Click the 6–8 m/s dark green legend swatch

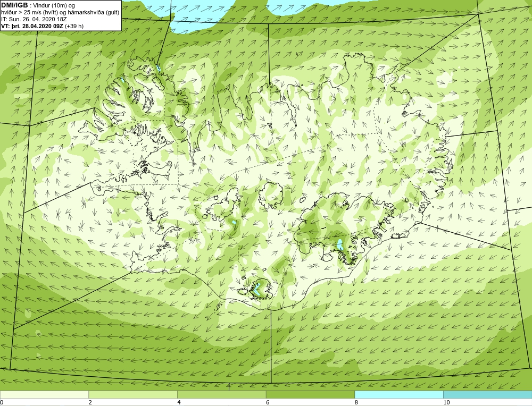(x=310, y=394)
